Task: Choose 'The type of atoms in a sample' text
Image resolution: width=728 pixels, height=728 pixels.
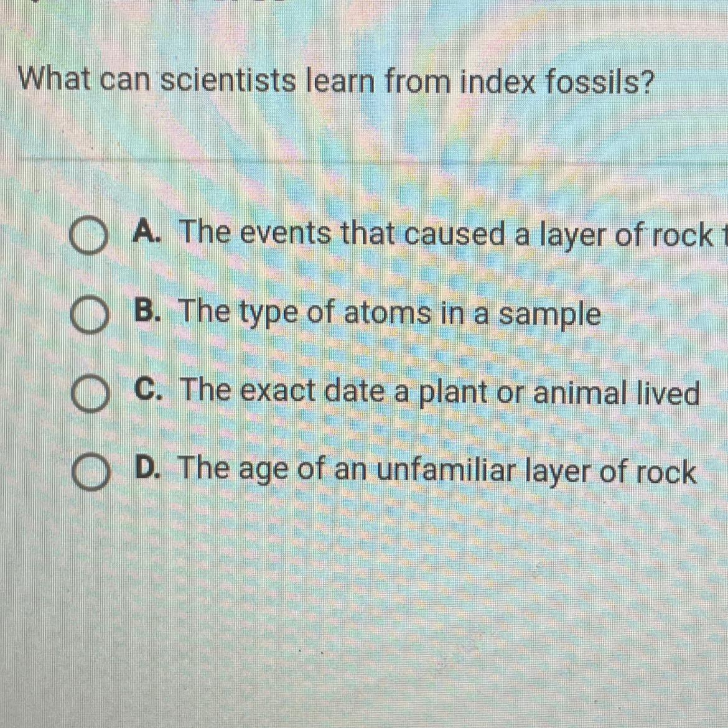Action: [391, 314]
